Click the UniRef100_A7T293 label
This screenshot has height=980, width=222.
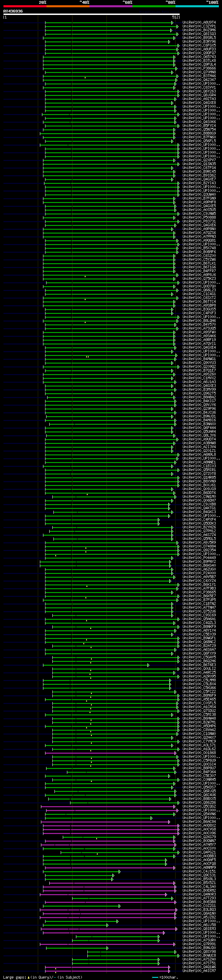(x=199, y=898)
